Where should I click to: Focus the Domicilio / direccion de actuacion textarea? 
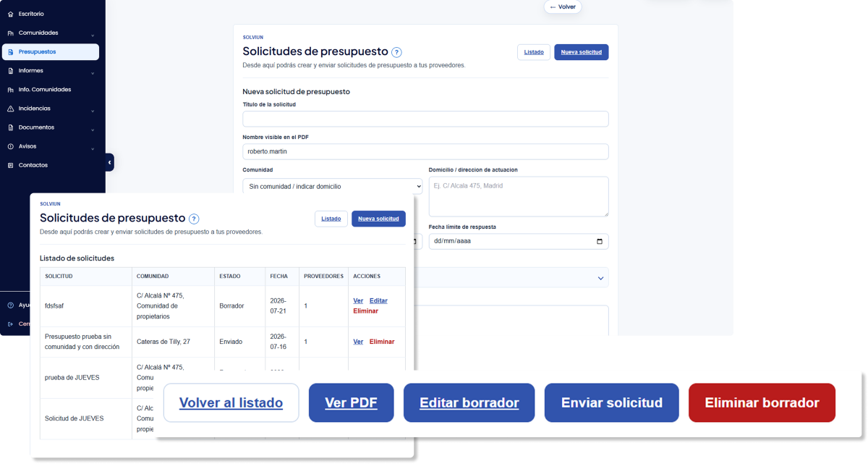coord(519,196)
